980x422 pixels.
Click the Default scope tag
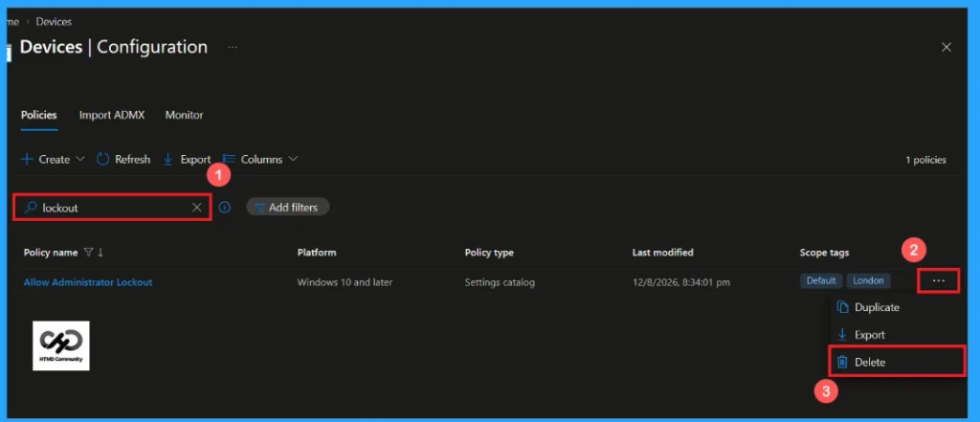(x=821, y=280)
